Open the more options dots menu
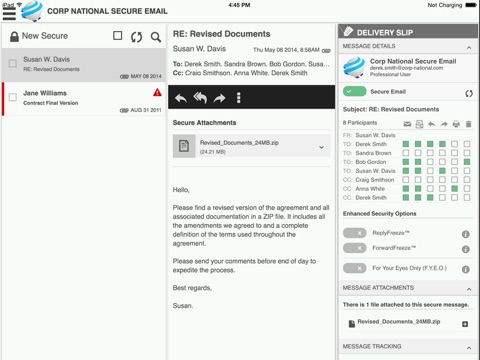Viewport: 480px width, 360px height. [x=238, y=98]
